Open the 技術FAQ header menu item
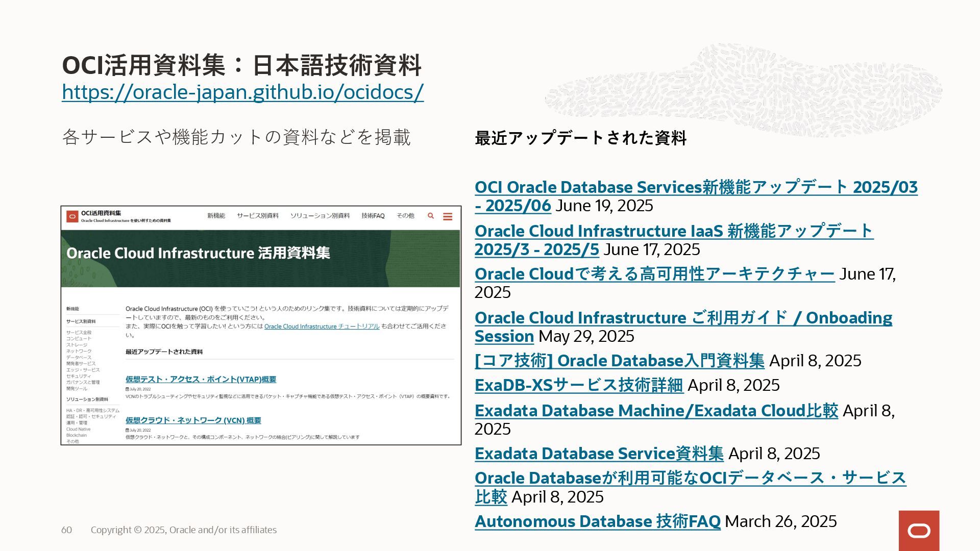This screenshot has height=551, width=980. pos(373,216)
